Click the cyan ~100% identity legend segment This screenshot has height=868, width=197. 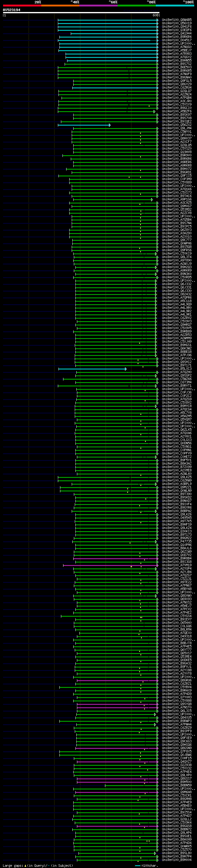175,6
